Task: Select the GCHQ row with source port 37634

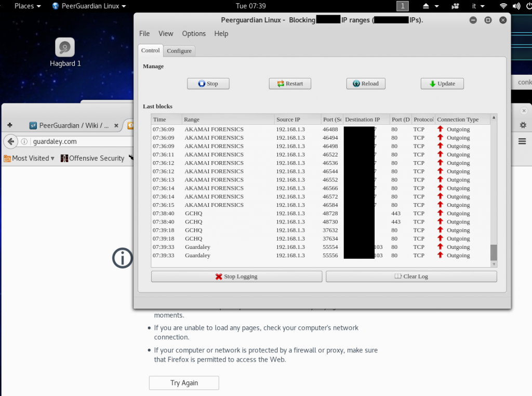Action: point(321,239)
